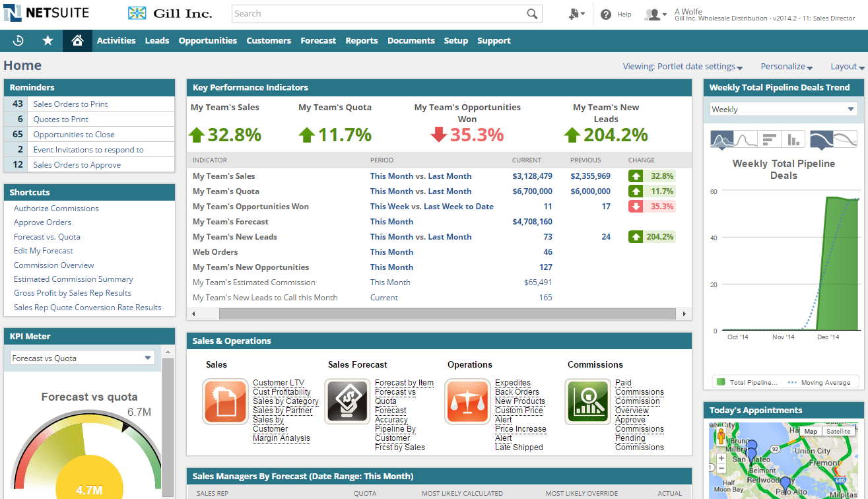Screen dimensions: 868x499
Task: Open the Weekly frequency dropdown
Action: click(783, 109)
